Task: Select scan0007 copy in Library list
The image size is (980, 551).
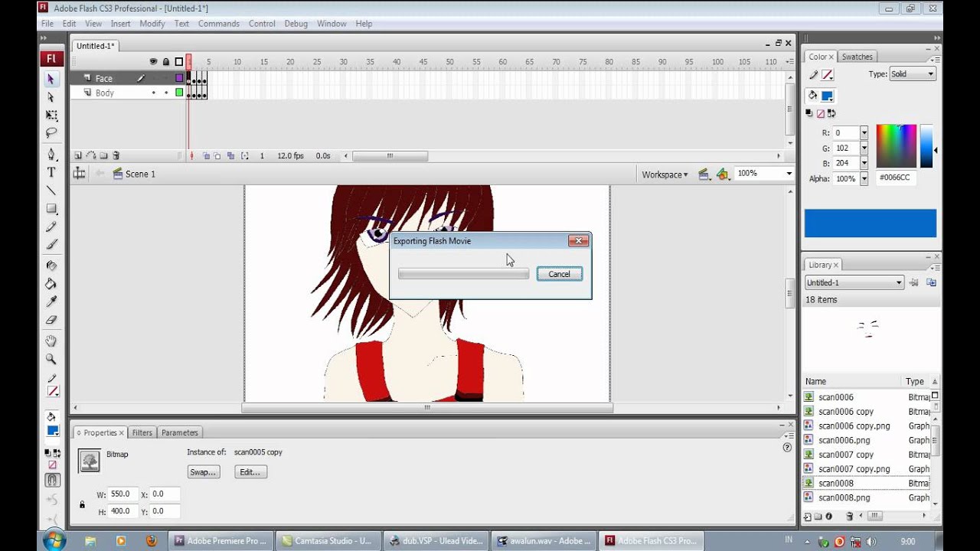Action: click(x=845, y=455)
